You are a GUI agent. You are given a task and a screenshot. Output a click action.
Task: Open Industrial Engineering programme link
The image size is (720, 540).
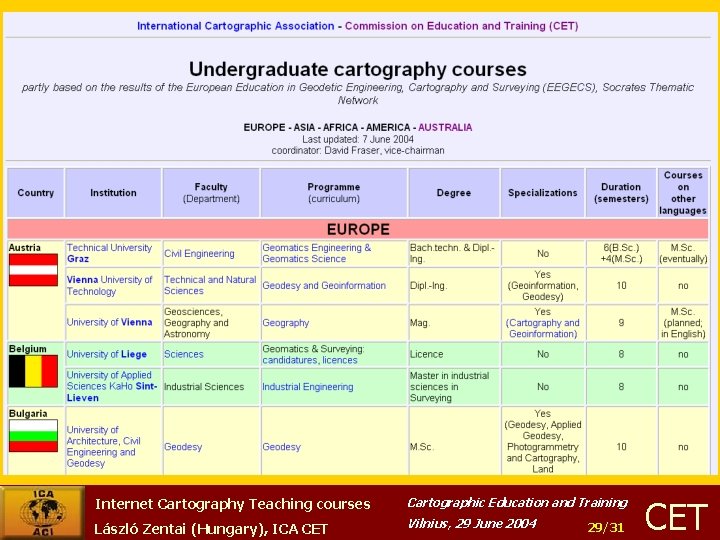click(308, 387)
